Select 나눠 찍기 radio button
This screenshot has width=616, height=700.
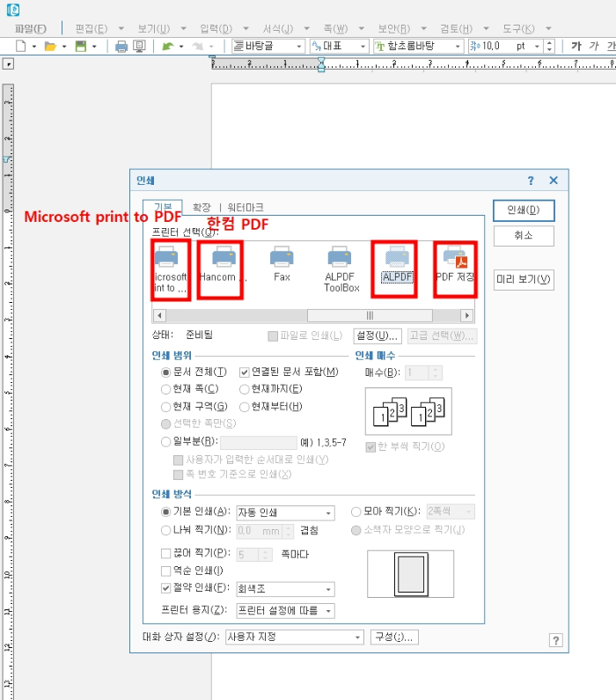(x=165, y=530)
